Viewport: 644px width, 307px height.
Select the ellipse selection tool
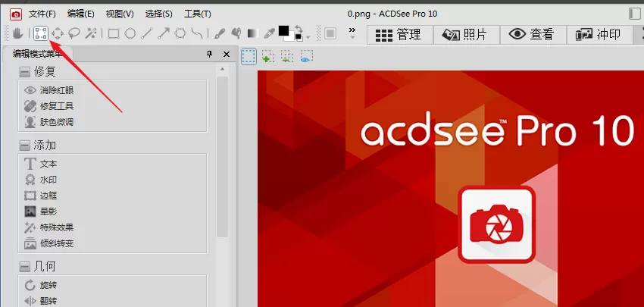[x=58, y=33]
